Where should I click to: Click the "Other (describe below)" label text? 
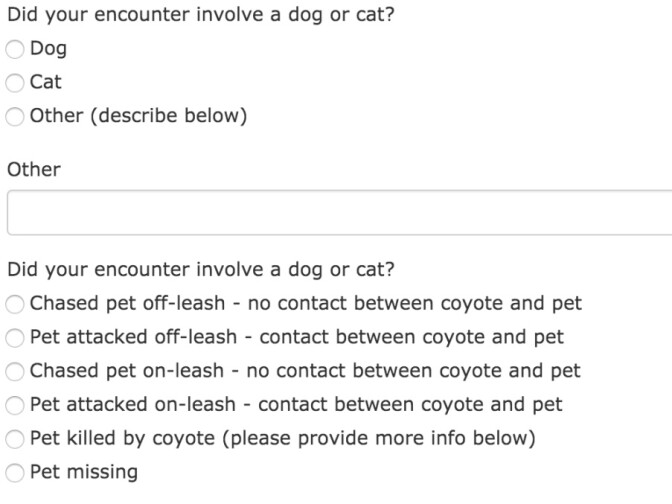(138, 116)
